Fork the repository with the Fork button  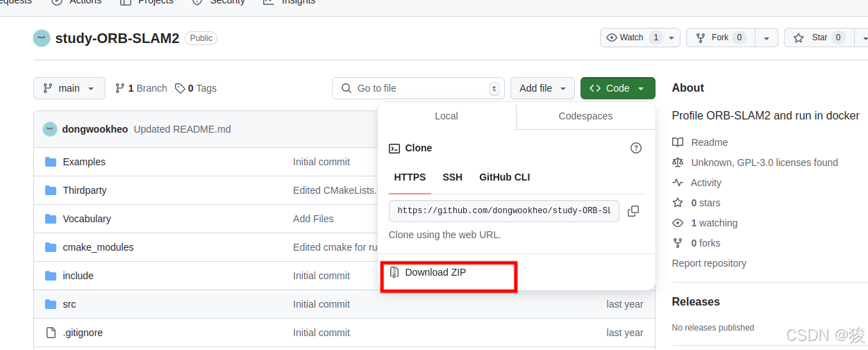coord(720,37)
